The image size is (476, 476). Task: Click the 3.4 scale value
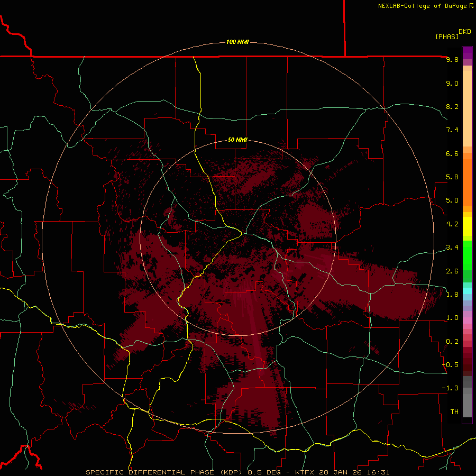(452, 248)
